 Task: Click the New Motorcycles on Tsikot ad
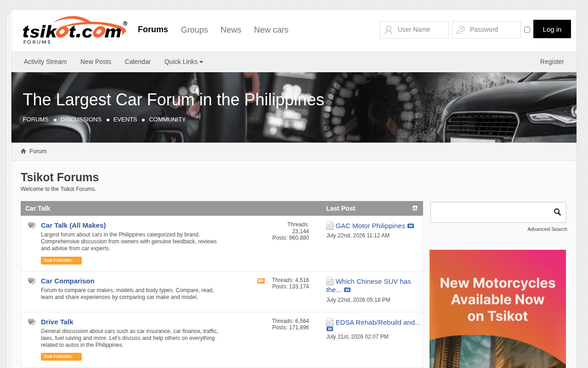498,309
